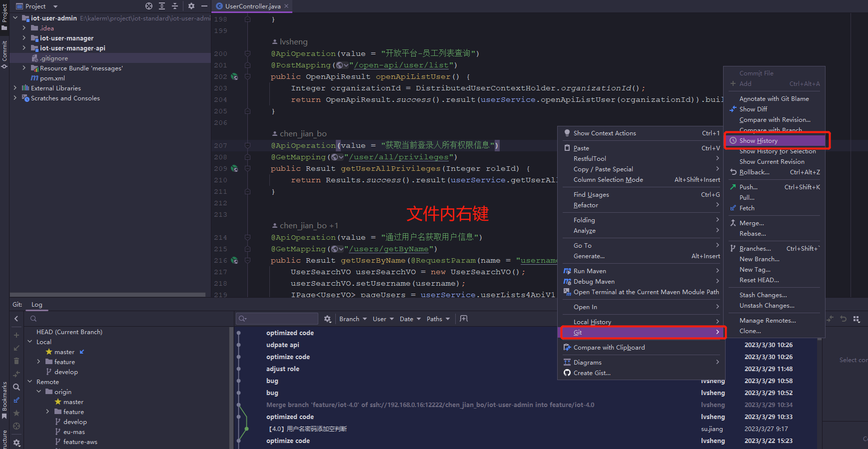
Task: Open Branch filter dropdown in Git log
Action: 353,319
